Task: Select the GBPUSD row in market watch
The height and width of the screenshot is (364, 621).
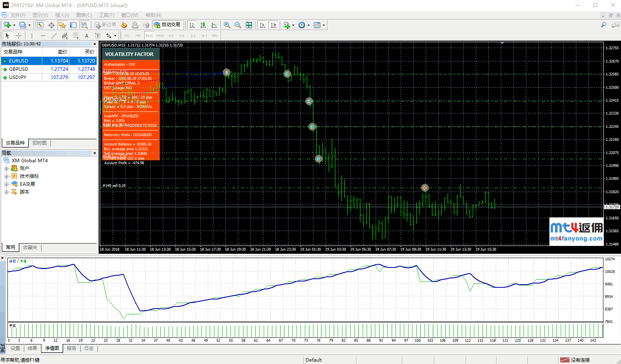Action: coord(19,69)
